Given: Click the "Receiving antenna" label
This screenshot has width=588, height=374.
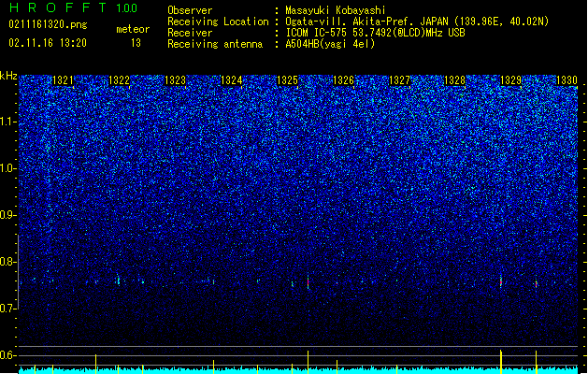Looking at the screenshot, I should click(x=215, y=44).
